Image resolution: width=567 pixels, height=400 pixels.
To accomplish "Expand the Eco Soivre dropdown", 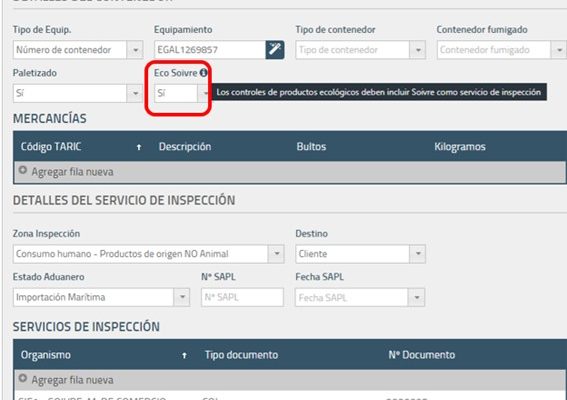I will coord(204,93).
